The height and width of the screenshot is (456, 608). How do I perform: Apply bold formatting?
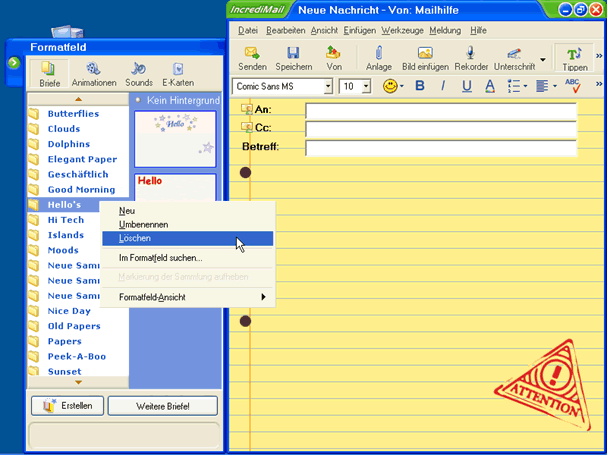[x=420, y=86]
